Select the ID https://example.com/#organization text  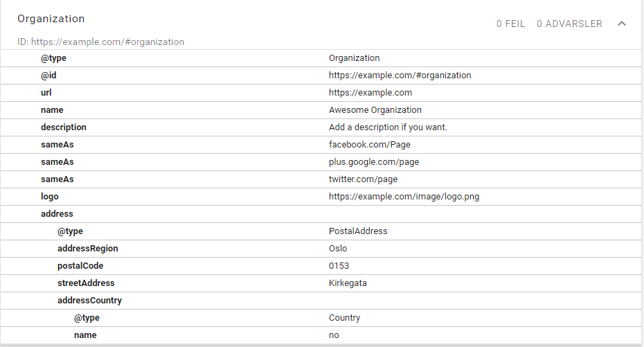pyautogui.click(x=101, y=42)
